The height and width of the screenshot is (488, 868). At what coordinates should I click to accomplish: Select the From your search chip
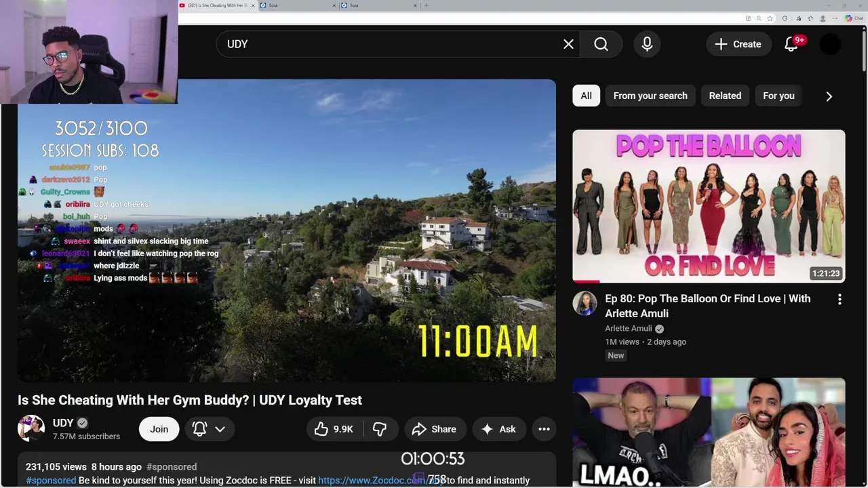650,96
